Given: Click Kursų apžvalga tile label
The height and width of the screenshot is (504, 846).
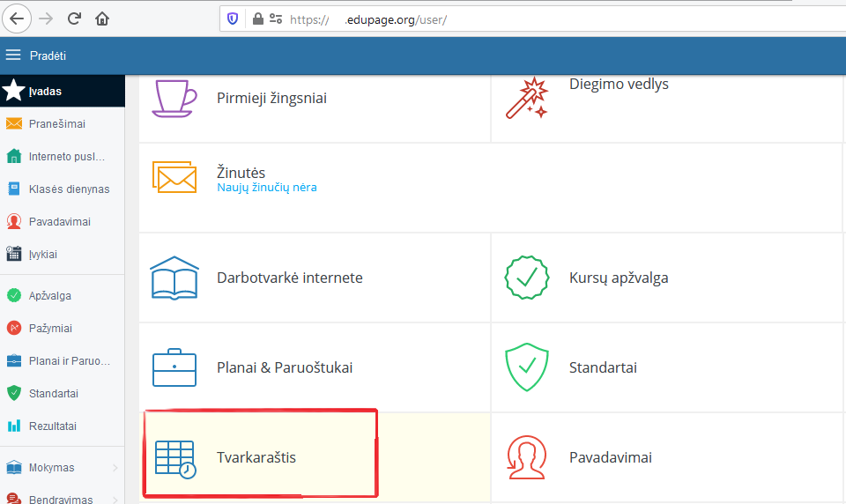Looking at the screenshot, I should point(619,278).
